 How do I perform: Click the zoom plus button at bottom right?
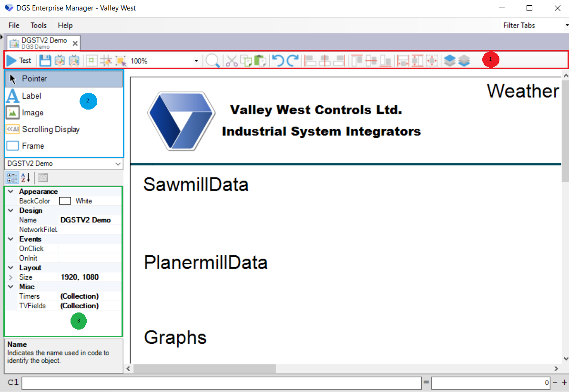(564, 382)
